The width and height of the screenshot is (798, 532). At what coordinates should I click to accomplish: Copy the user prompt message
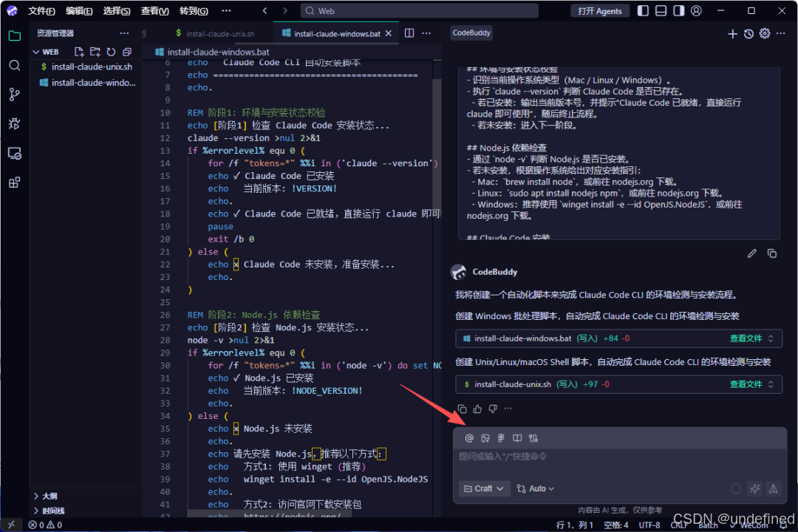coord(772,253)
